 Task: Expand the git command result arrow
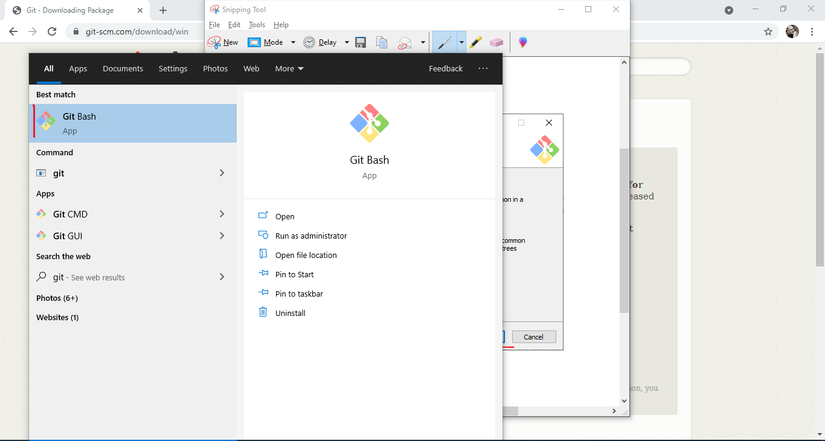pos(222,173)
